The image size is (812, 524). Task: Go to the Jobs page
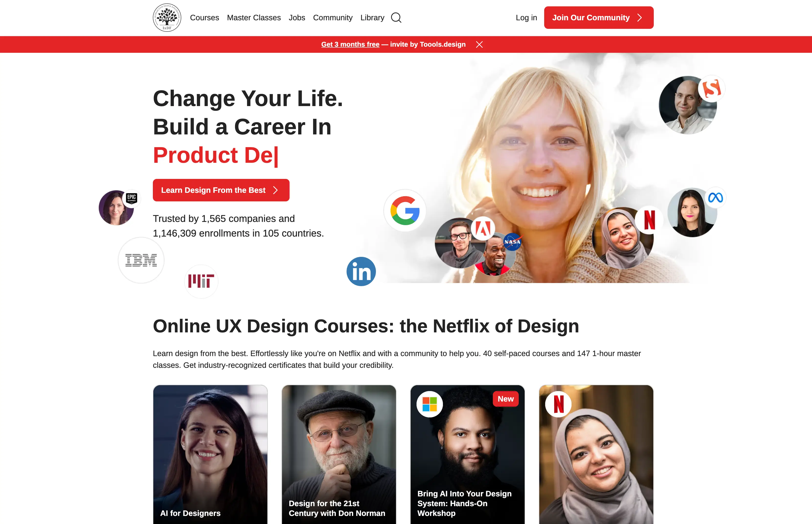pyautogui.click(x=297, y=18)
